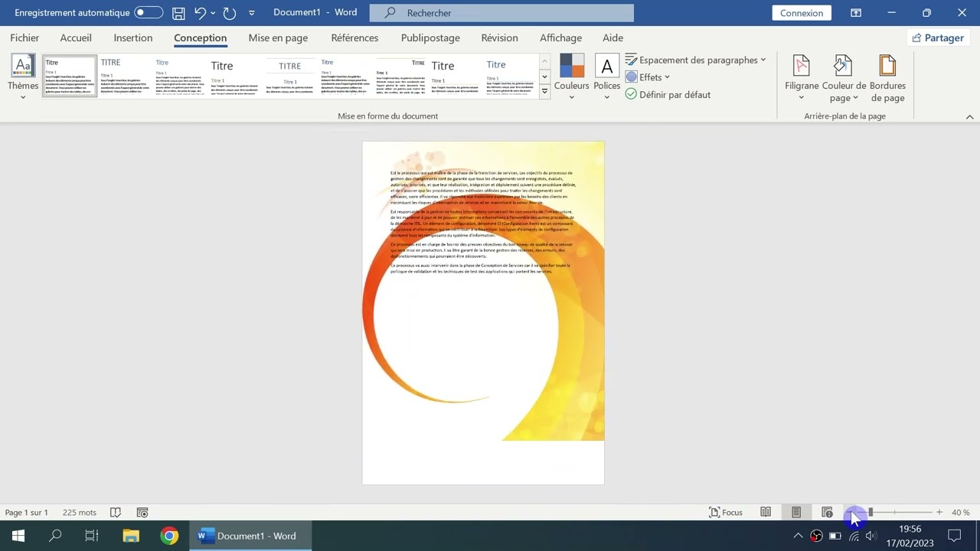Open Chrome from the taskbar
980x551 pixels.
[170, 536]
